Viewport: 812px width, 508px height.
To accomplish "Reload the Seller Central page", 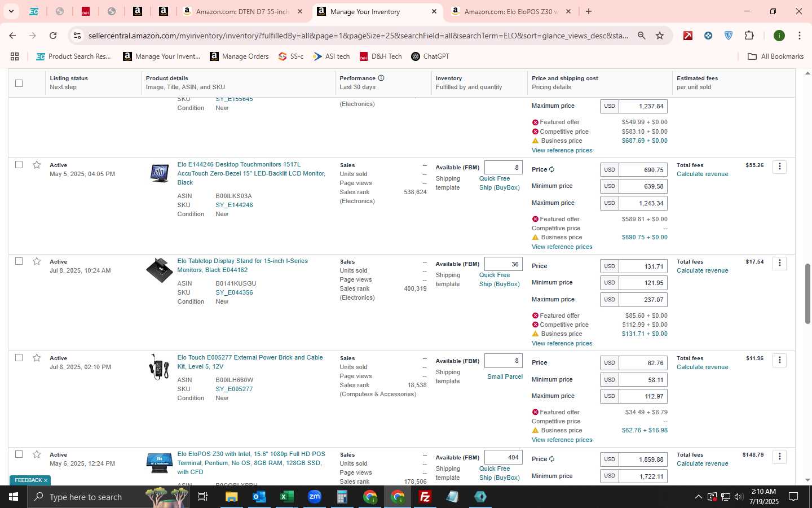I will (53, 36).
